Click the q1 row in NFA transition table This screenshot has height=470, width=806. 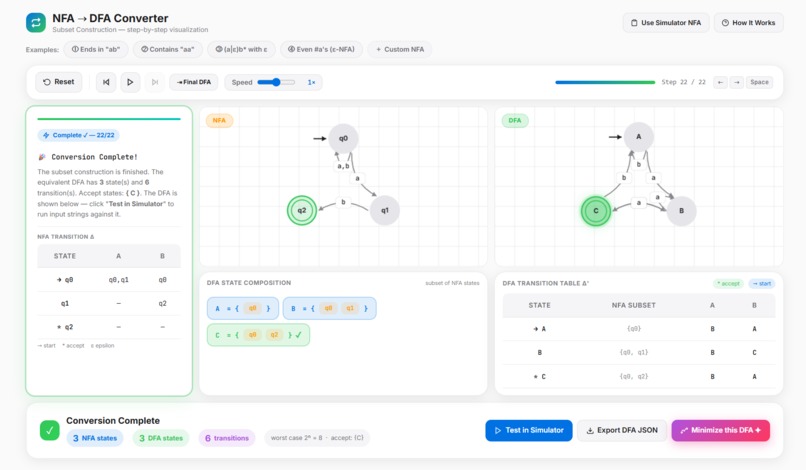(109, 303)
